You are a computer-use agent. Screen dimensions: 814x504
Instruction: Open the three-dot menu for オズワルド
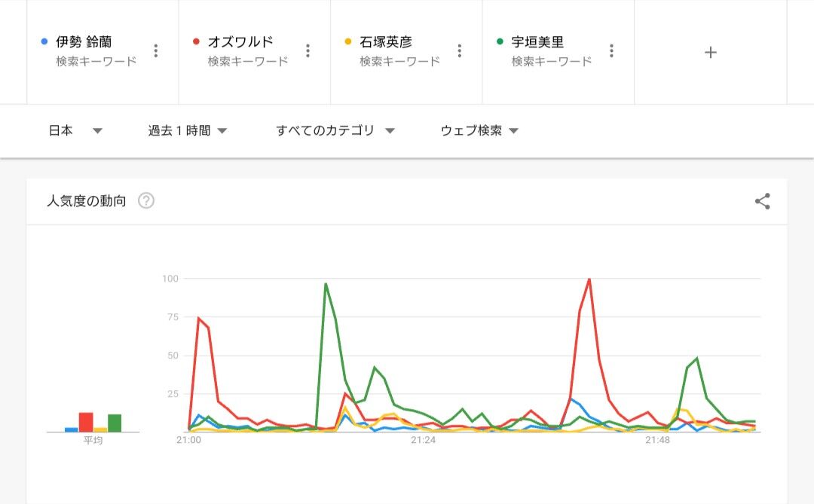(x=308, y=51)
